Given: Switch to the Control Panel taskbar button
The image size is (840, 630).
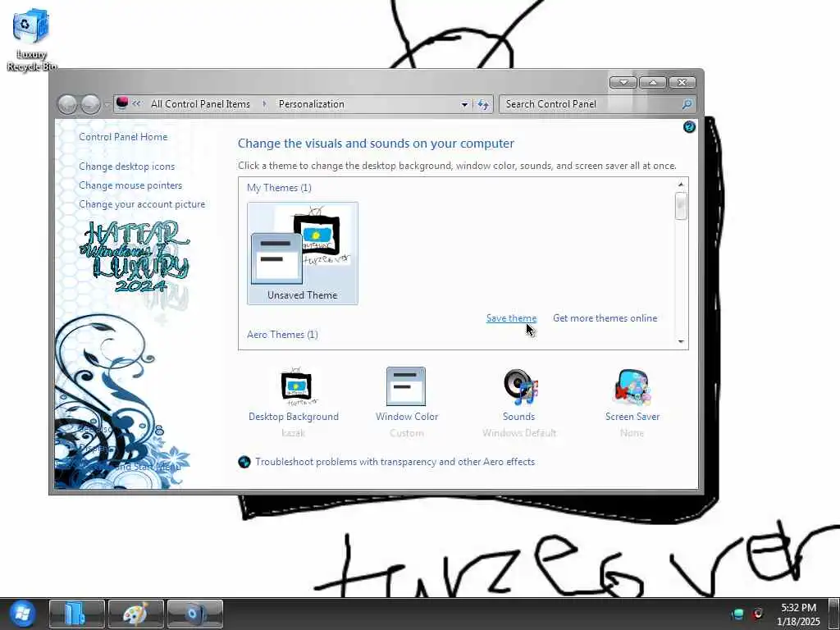Looking at the screenshot, I should 195,614.
